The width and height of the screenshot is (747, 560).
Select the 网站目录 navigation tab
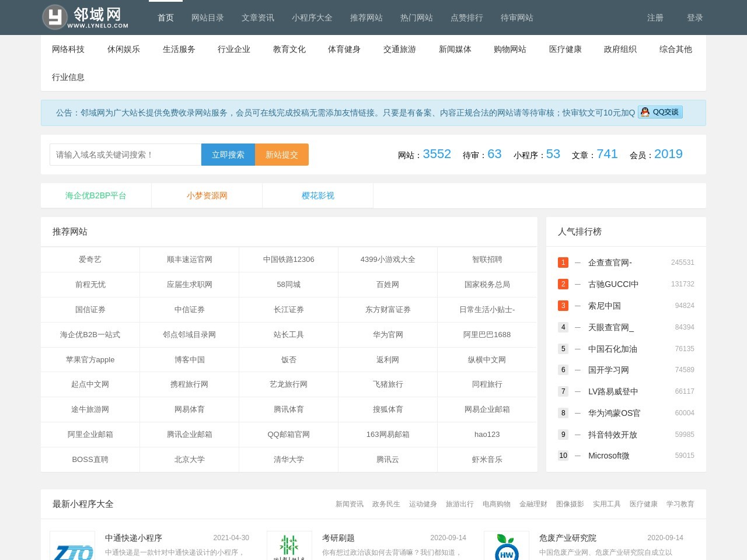pyautogui.click(x=207, y=17)
